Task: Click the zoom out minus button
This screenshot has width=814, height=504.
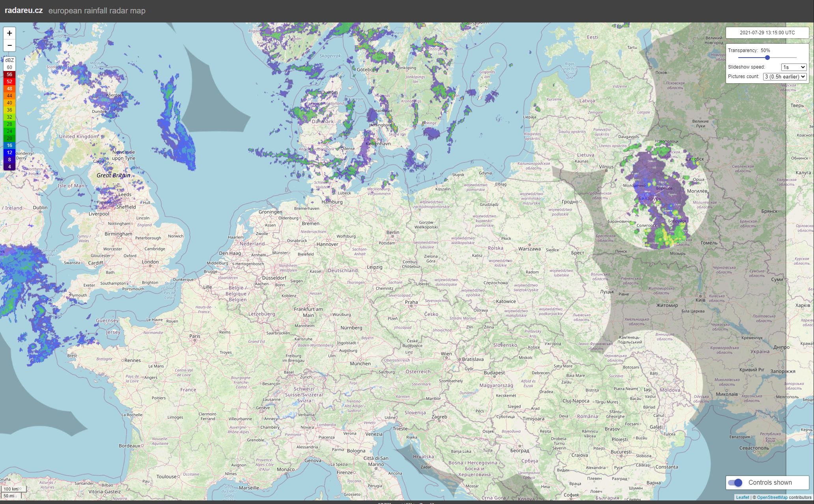Action: tap(9, 45)
